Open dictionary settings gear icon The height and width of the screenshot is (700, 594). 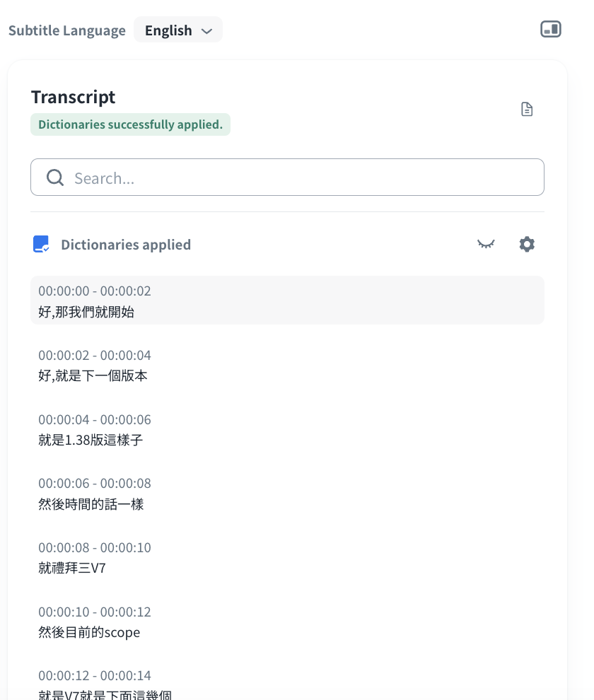pos(527,245)
